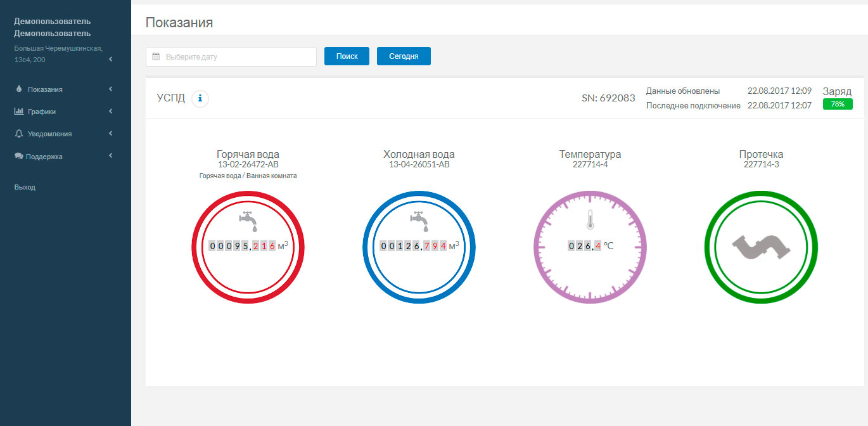Click the calendar icon in date field
This screenshot has height=426, width=868.
pyautogui.click(x=156, y=56)
